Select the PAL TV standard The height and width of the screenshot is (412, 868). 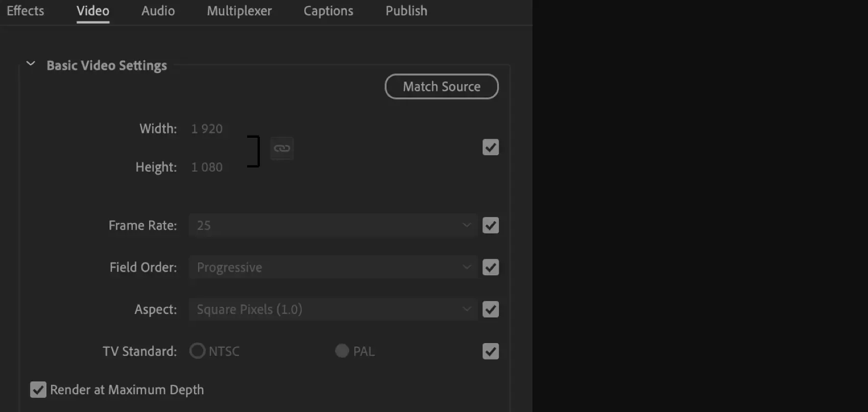coord(341,351)
